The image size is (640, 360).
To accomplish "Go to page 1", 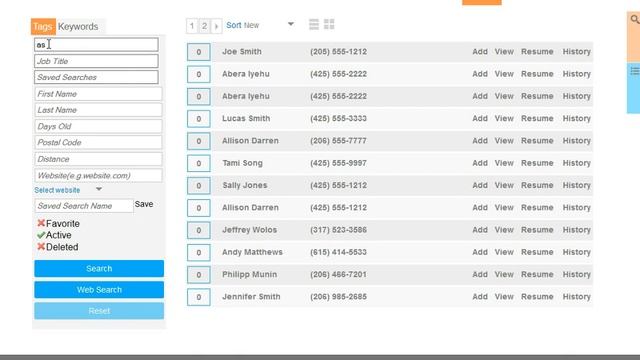I will click(192, 26).
